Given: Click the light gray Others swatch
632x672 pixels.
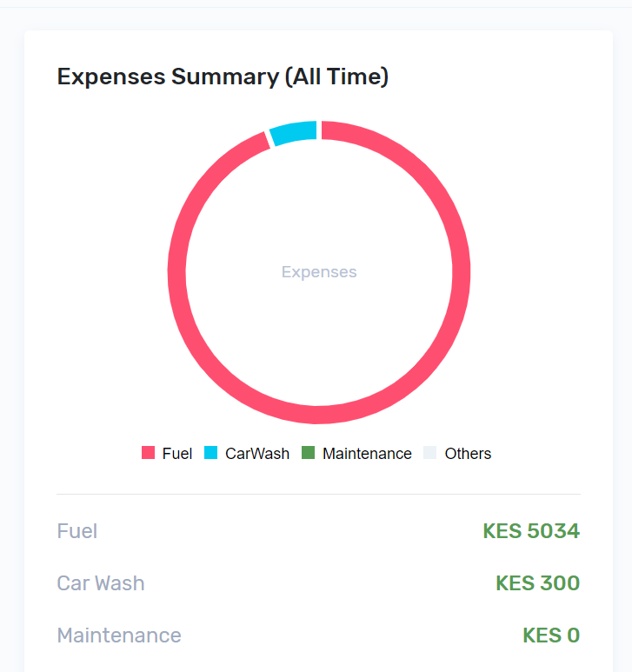Looking at the screenshot, I should [430, 453].
